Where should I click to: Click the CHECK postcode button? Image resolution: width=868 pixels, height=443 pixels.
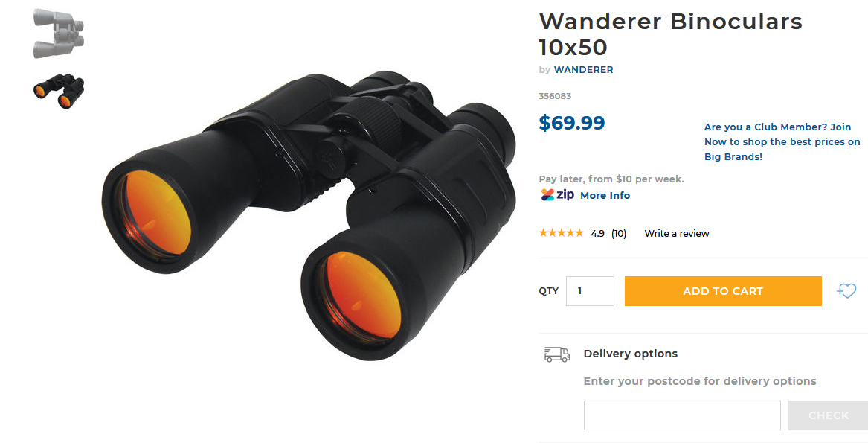[x=828, y=415]
